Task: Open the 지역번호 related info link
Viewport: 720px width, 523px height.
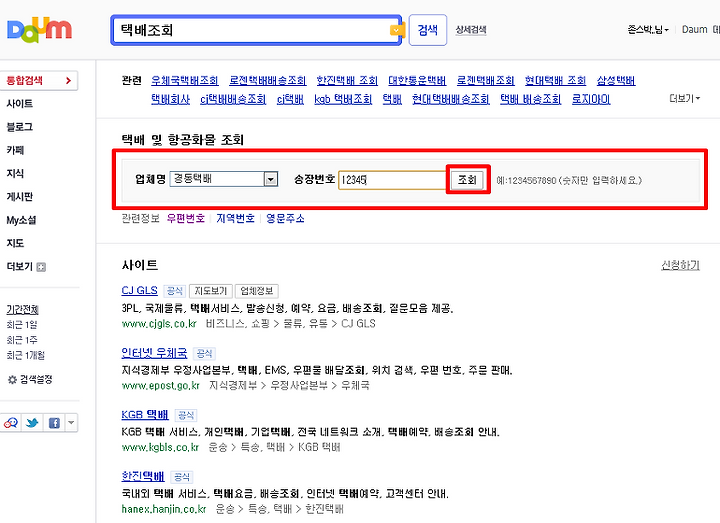Action: [x=236, y=219]
